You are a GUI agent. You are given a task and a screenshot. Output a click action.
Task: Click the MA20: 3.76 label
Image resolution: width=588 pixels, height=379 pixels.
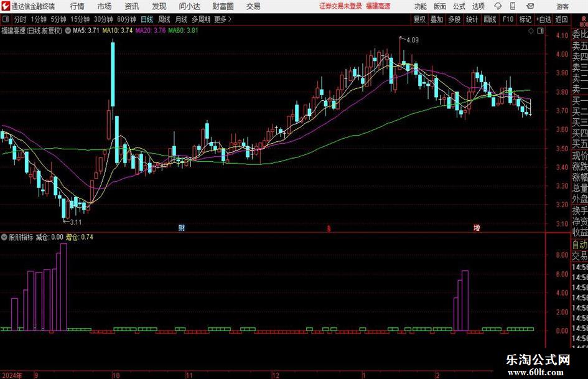pyautogui.click(x=151, y=30)
